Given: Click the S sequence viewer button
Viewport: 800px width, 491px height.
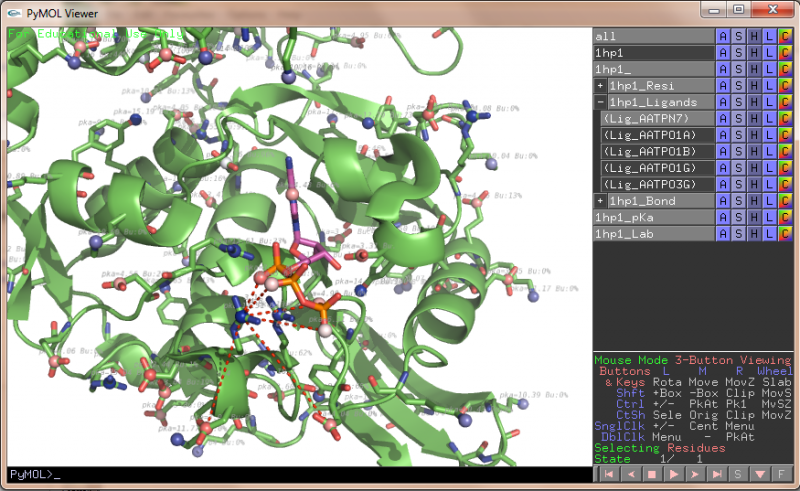Looking at the screenshot, I should (739, 473).
